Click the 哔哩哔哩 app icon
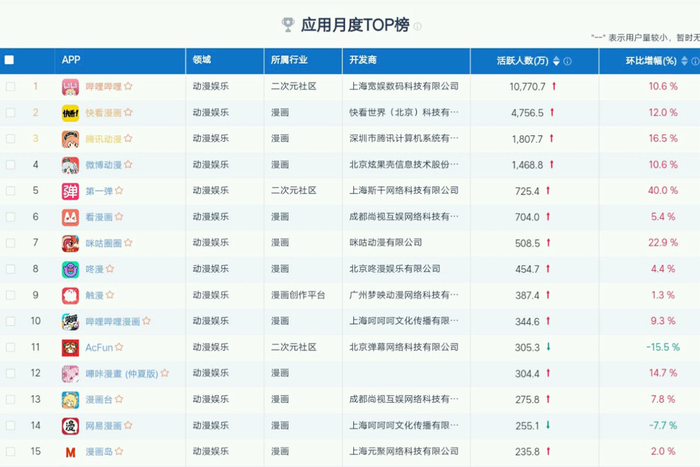The image size is (700, 467). click(71, 87)
